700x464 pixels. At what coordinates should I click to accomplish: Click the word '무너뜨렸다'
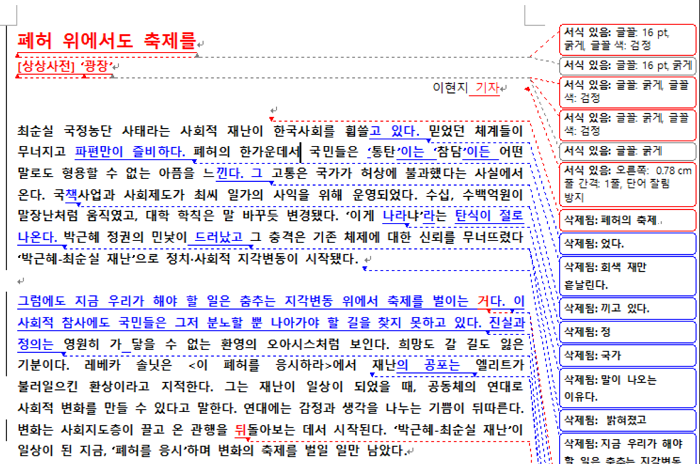492,237
